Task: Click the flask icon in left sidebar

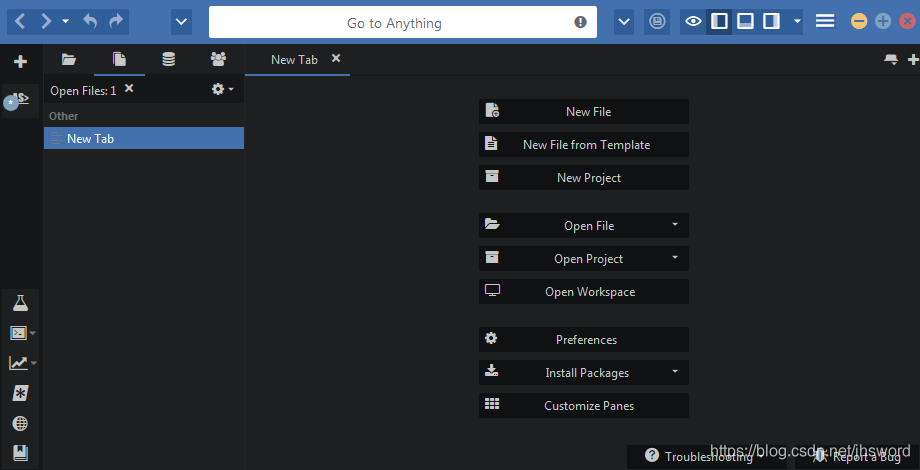Action: (x=20, y=303)
